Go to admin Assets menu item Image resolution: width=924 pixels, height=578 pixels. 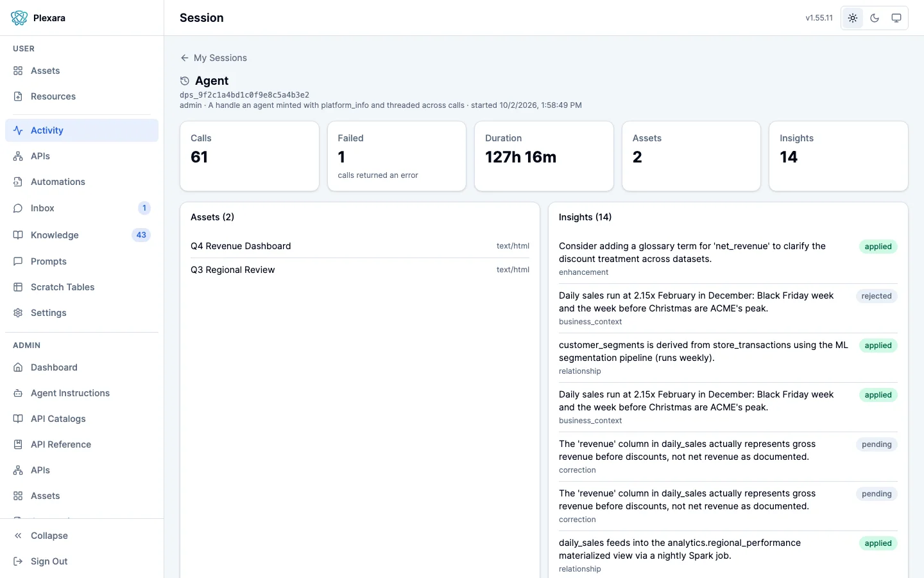81,496
